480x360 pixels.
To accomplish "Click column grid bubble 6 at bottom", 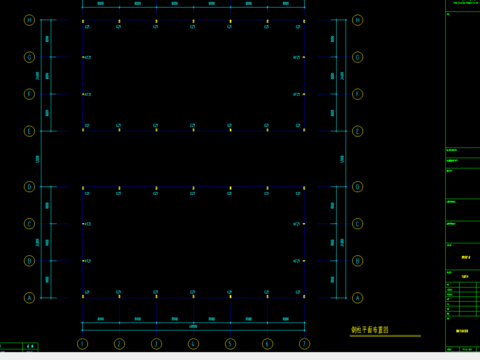I will coord(267,344).
